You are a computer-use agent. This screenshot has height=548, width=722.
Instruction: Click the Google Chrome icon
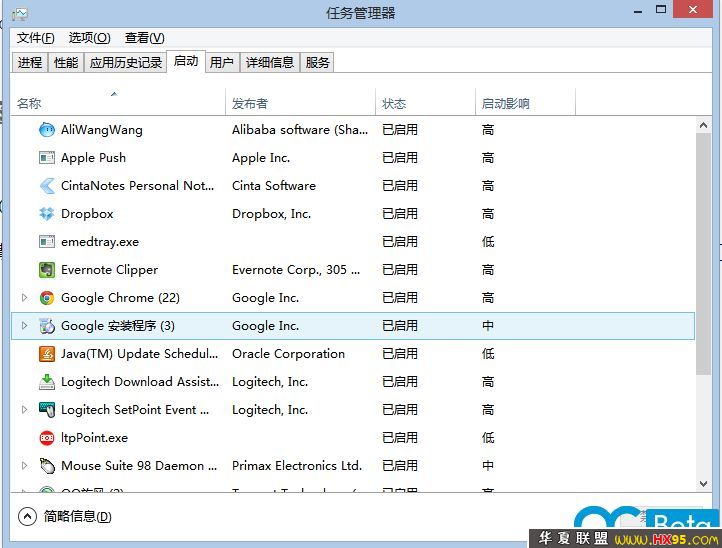click(47, 298)
